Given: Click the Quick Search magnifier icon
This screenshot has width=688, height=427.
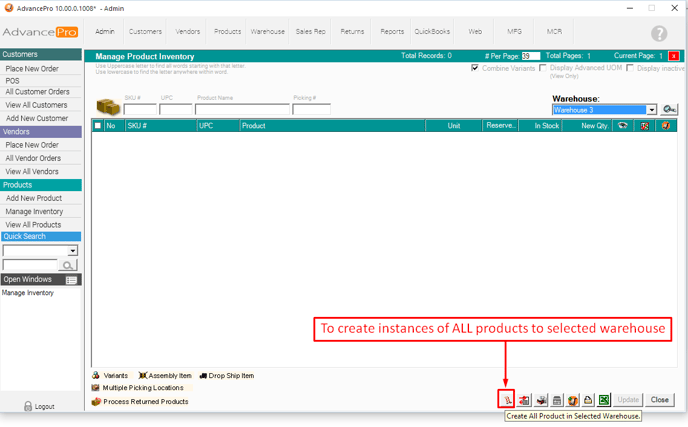Looking at the screenshot, I should [68, 265].
